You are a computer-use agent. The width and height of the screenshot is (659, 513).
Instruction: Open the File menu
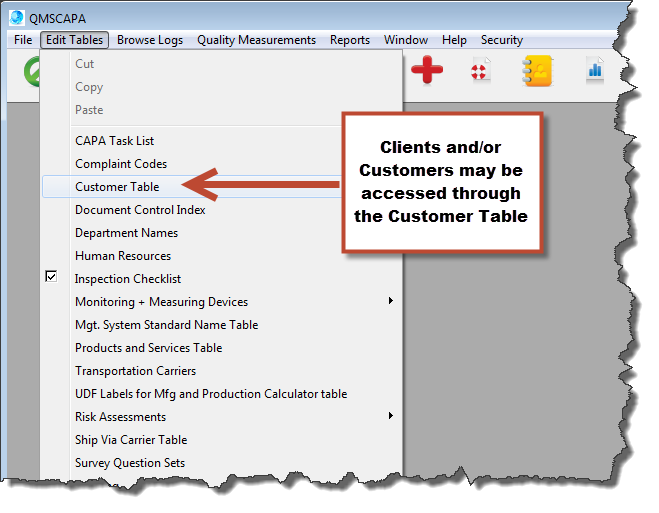click(x=24, y=40)
